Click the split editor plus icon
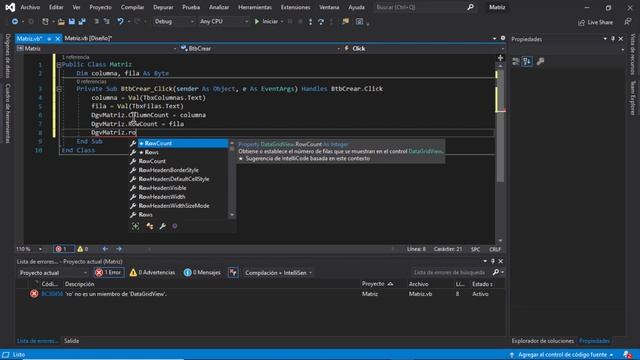The height and width of the screenshot is (360, 640). (500, 58)
